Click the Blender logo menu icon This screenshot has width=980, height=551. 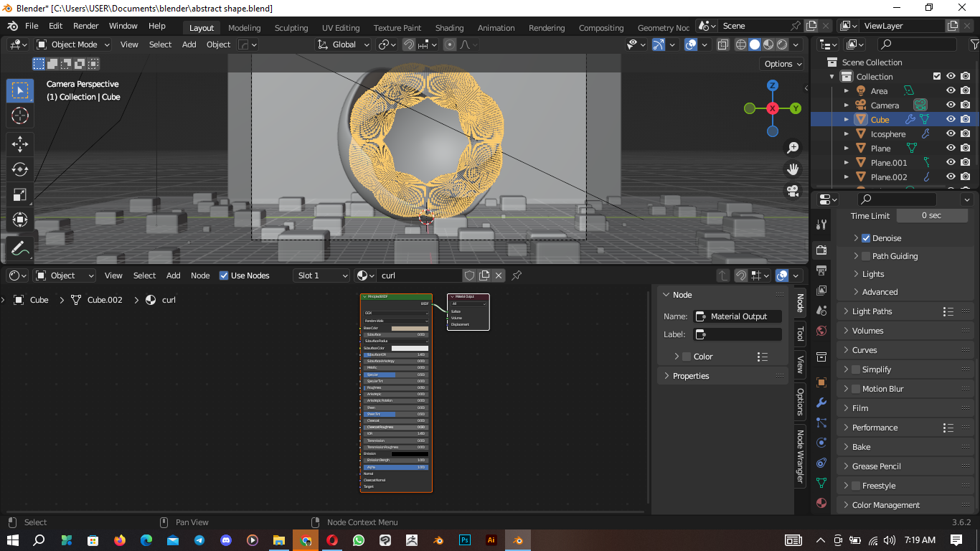(12, 26)
